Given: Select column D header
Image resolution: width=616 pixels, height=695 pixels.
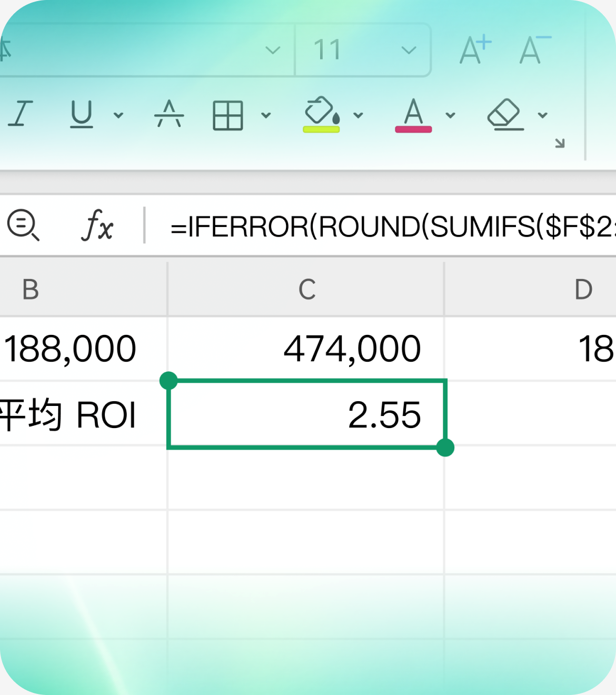Looking at the screenshot, I should (x=531, y=289).
